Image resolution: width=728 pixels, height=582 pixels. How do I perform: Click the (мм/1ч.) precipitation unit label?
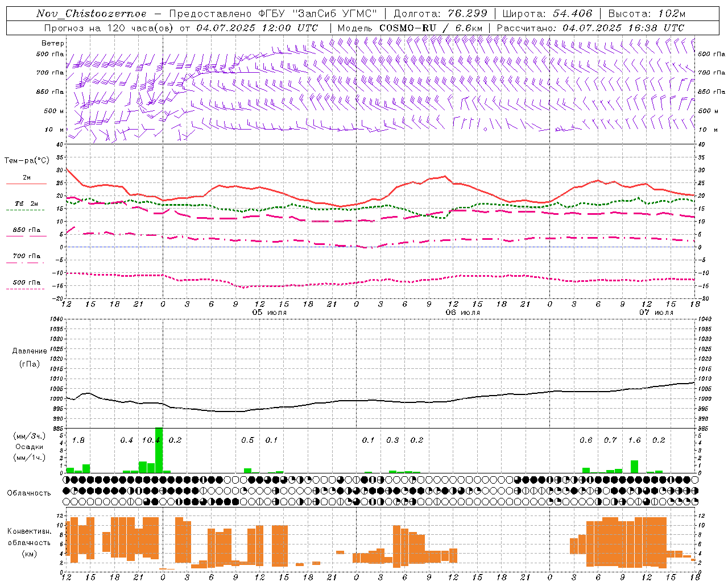[x=30, y=458]
